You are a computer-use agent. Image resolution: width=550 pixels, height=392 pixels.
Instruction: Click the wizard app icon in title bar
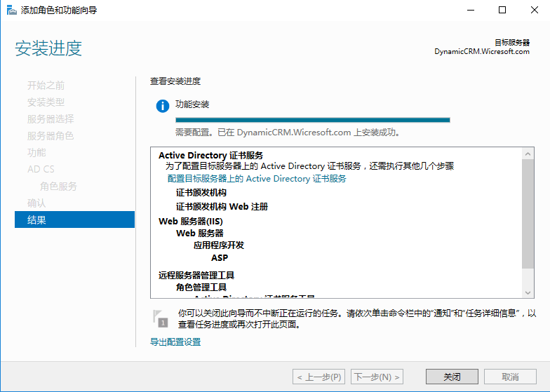coord(11,10)
